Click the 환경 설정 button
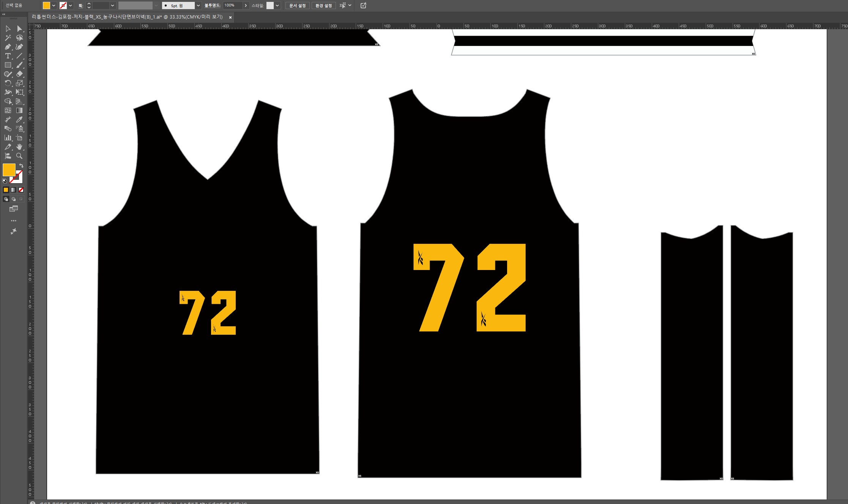848x504 pixels. (x=323, y=6)
